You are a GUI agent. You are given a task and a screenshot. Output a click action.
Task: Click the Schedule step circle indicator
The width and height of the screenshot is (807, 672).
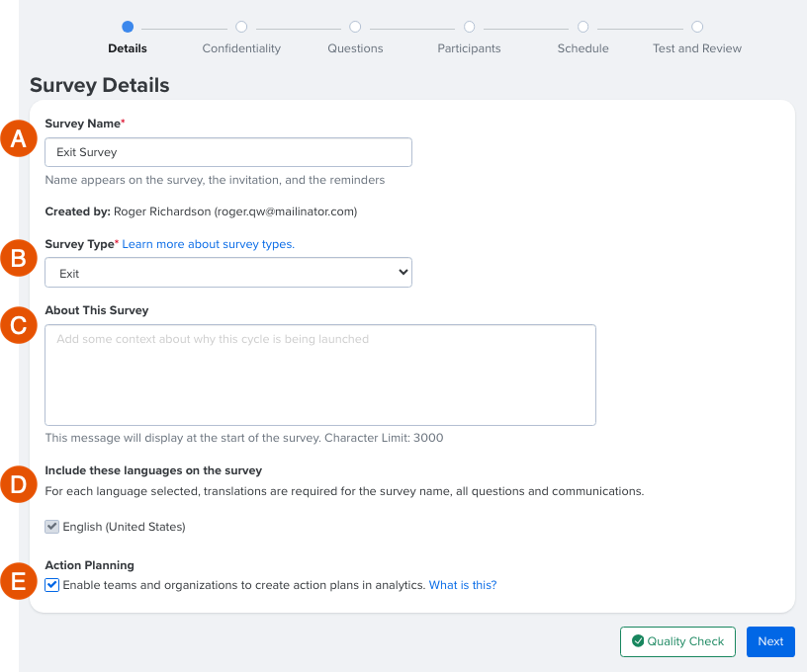click(x=583, y=27)
